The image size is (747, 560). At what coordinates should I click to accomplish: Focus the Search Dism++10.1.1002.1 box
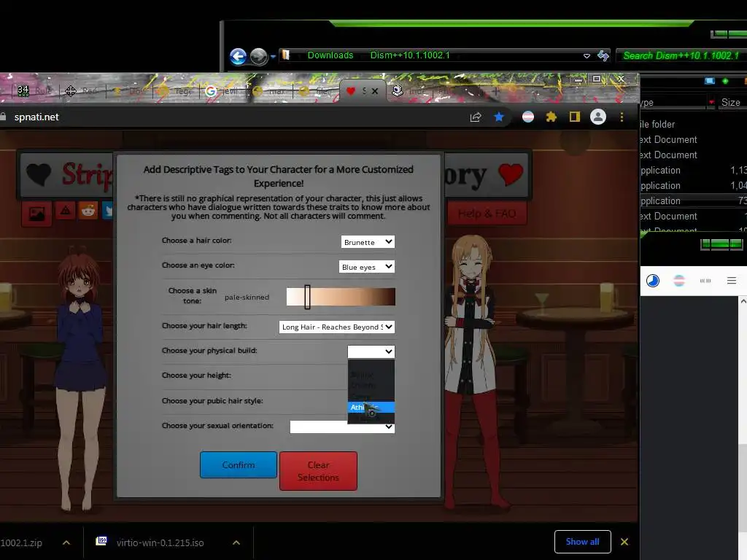coord(681,55)
